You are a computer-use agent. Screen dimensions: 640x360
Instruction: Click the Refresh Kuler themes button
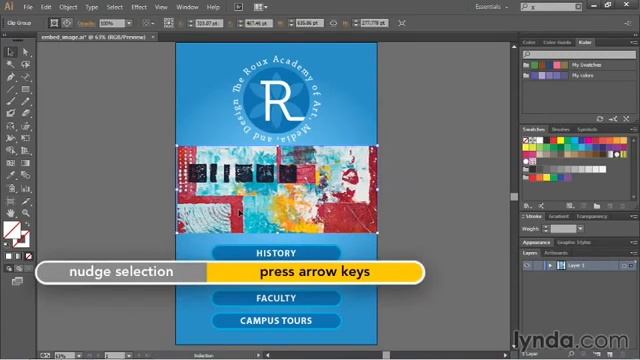(600, 119)
